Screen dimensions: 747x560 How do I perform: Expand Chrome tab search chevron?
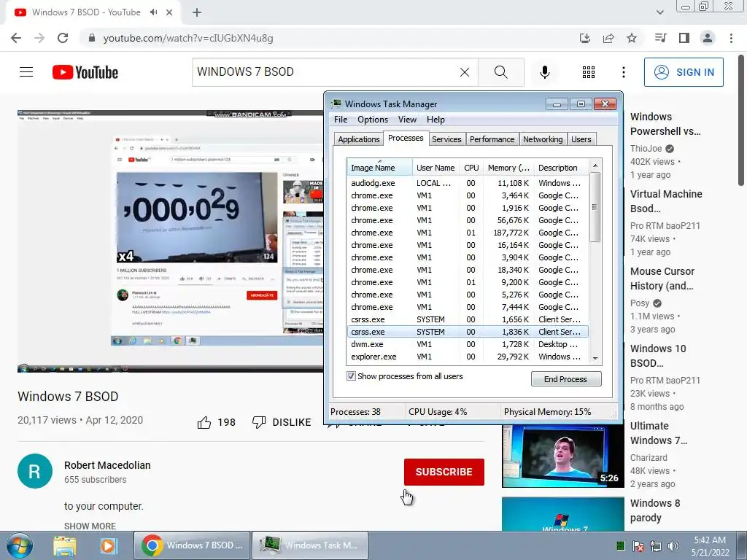(659, 12)
